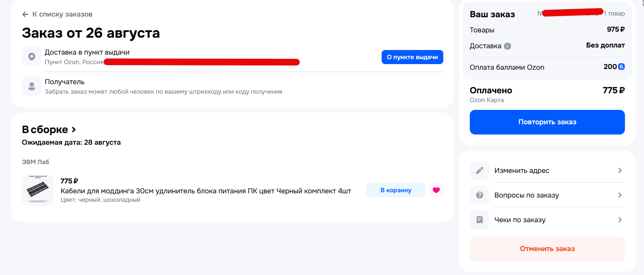Screen dimensions: 644x275
Task: Add the cable to cart via "В корзину"
Action: tap(396, 190)
